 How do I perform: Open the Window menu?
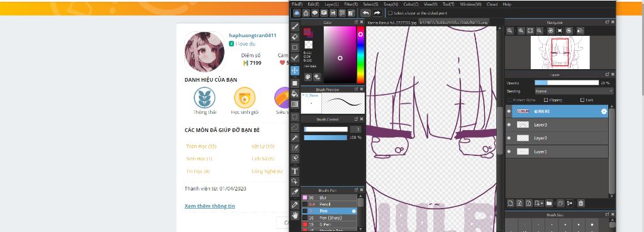pos(470,4)
